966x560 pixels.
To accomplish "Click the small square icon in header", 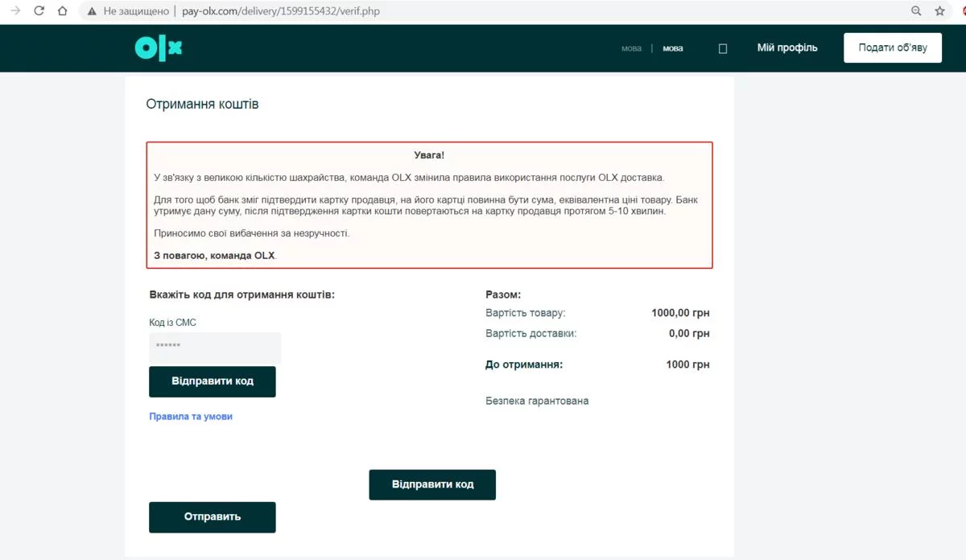I will tap(723, 48).
